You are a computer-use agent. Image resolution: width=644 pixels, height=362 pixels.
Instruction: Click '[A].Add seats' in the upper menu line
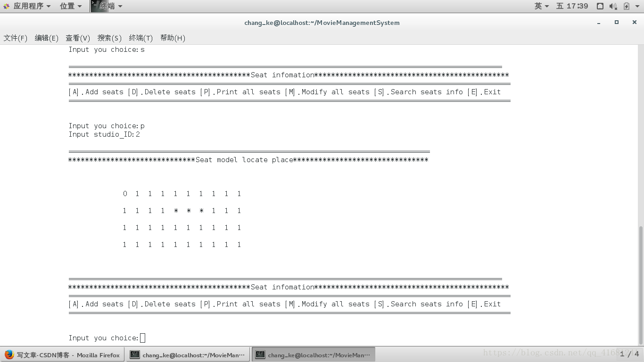[x=96, y=92]
